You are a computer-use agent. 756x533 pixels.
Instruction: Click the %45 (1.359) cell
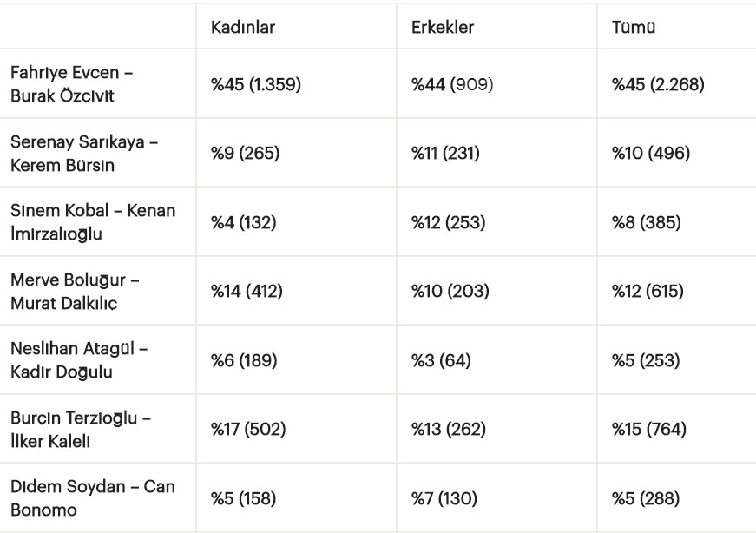point(256,85)
